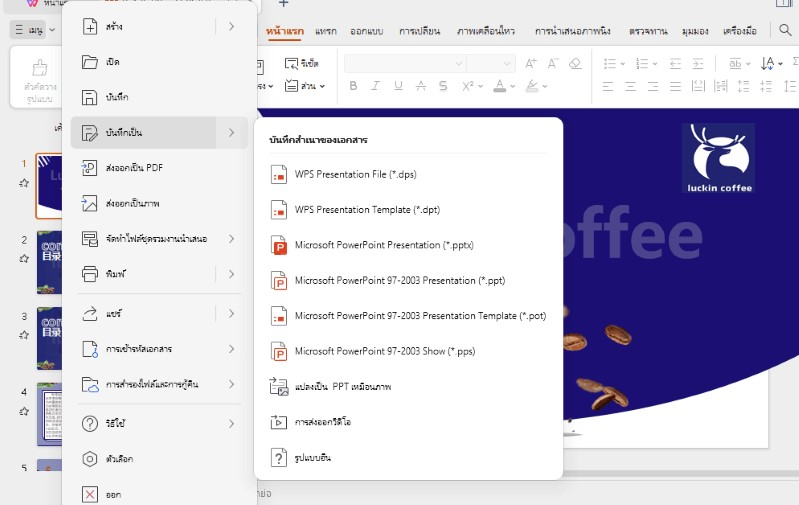Click the search magnifier icon in ribbon
Viewport: 799px width, 505px height.
coord(785,31)
